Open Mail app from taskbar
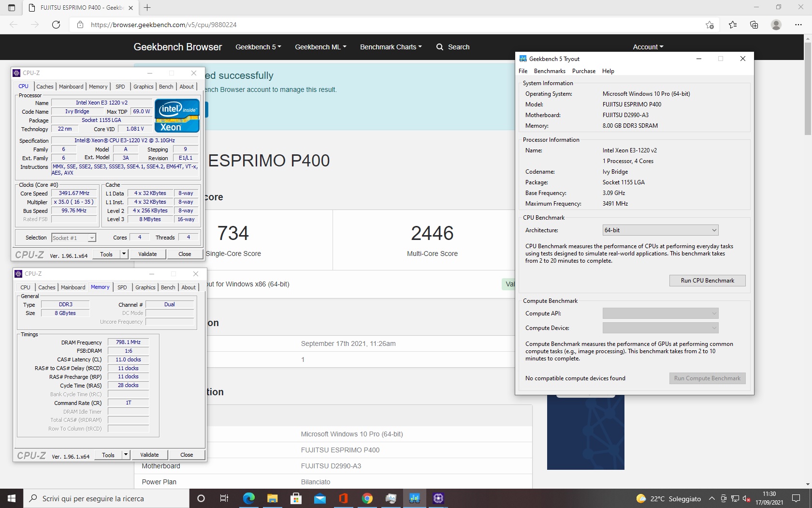This screenshot has width=812, height=508. pyautogui.click(x=319, y=498)
